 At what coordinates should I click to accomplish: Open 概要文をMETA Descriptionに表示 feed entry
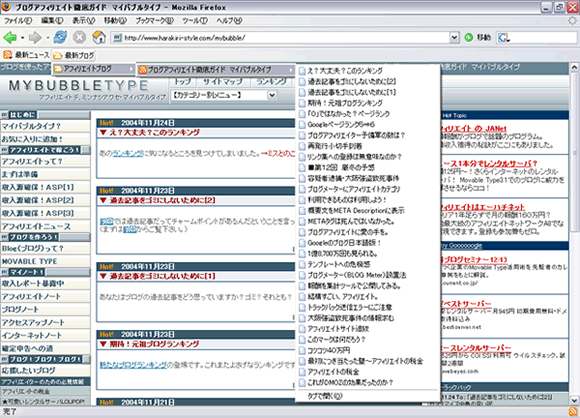click(x=368, y=210)
